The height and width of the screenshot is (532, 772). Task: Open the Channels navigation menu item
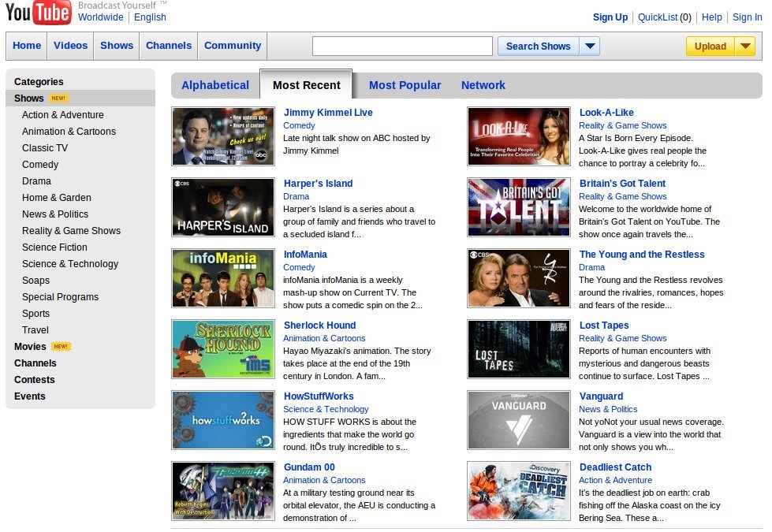pos(169,46)
